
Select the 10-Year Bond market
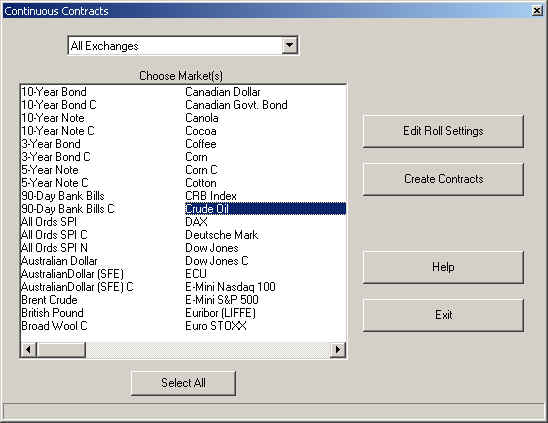click(54, 92)
